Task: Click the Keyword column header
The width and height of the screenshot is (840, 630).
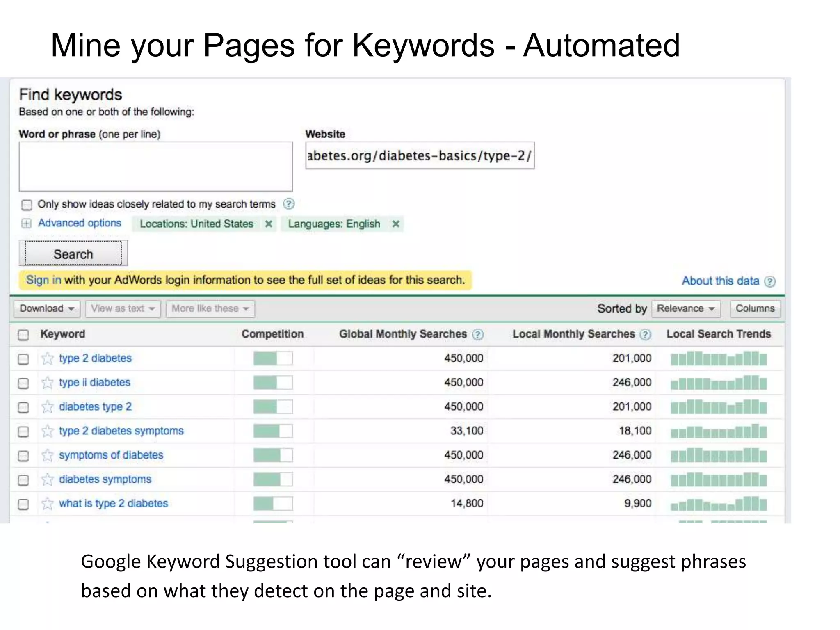Action: 63,334
